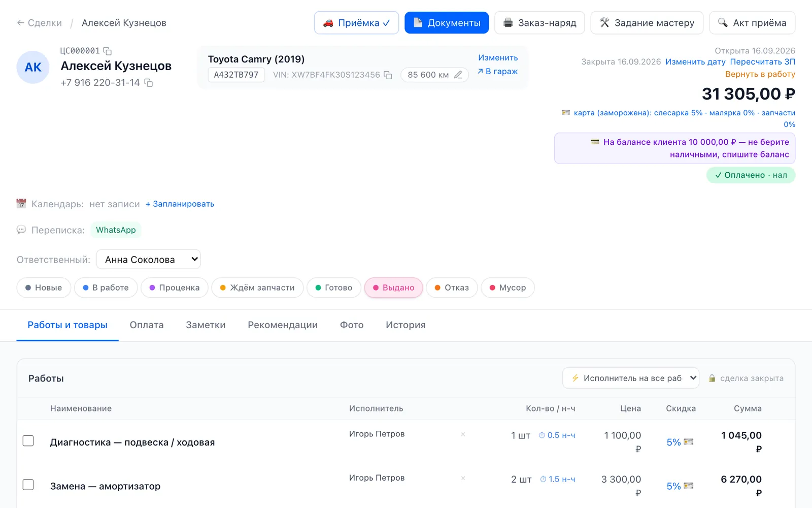
Task: Copy phone number +7 916 220-31-14
Action: (x=149, y=83)
